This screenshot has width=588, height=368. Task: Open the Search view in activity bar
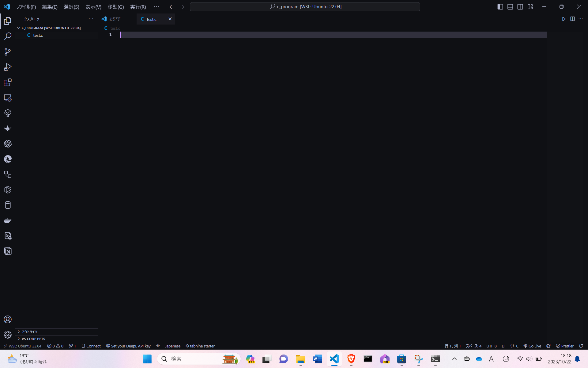8,36
